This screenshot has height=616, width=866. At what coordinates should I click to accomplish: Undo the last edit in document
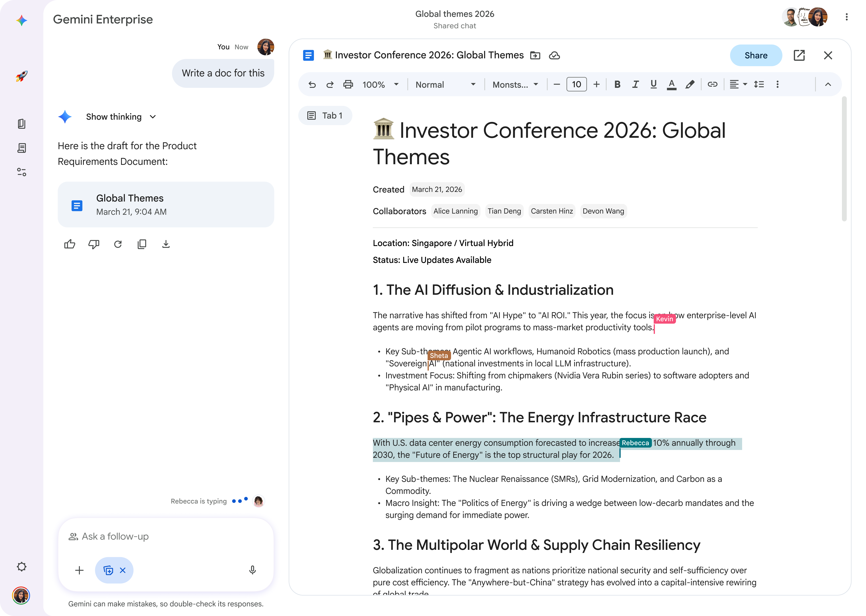point(312,85)
